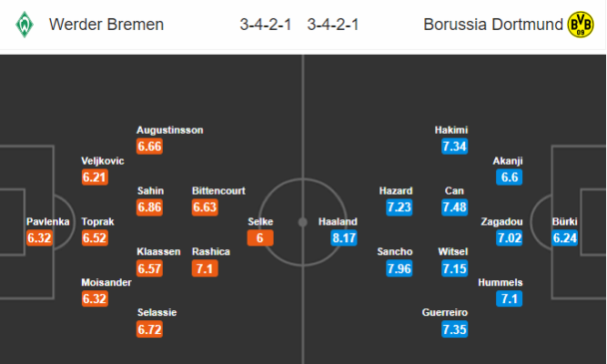This screenshot has height=364, width=607.
Task: Select player name Augustinsson
Action: (x=170, y=130)
